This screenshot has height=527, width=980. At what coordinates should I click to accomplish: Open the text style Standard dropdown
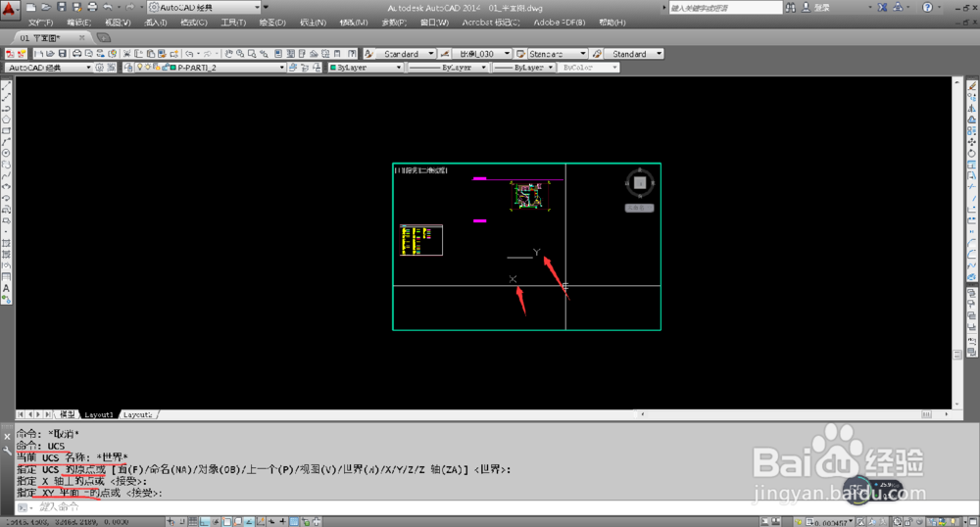tap(406, 54)
